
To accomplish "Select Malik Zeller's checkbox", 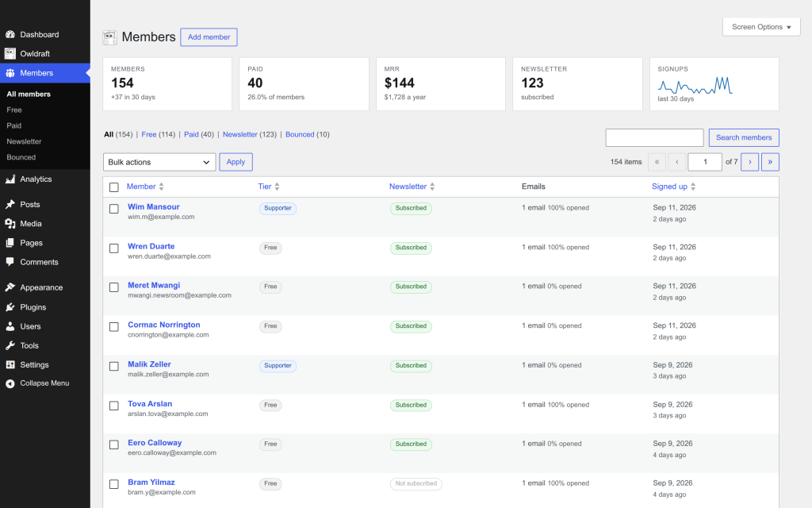I will tap(114, 366).
